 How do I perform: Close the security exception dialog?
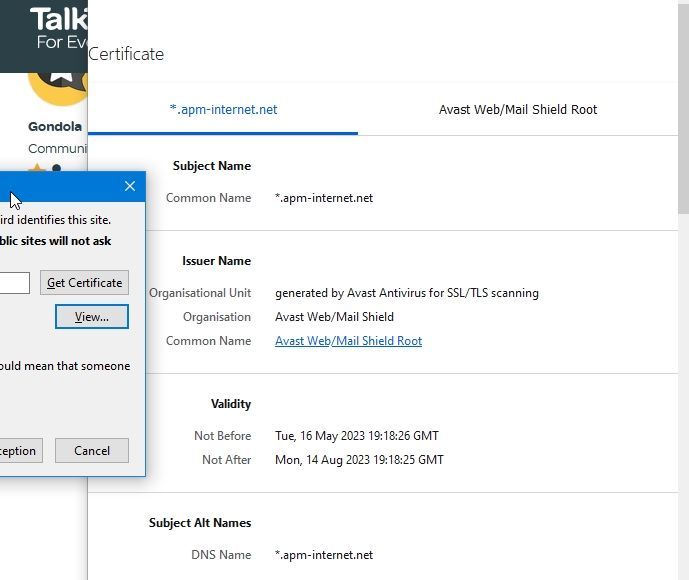130,186
